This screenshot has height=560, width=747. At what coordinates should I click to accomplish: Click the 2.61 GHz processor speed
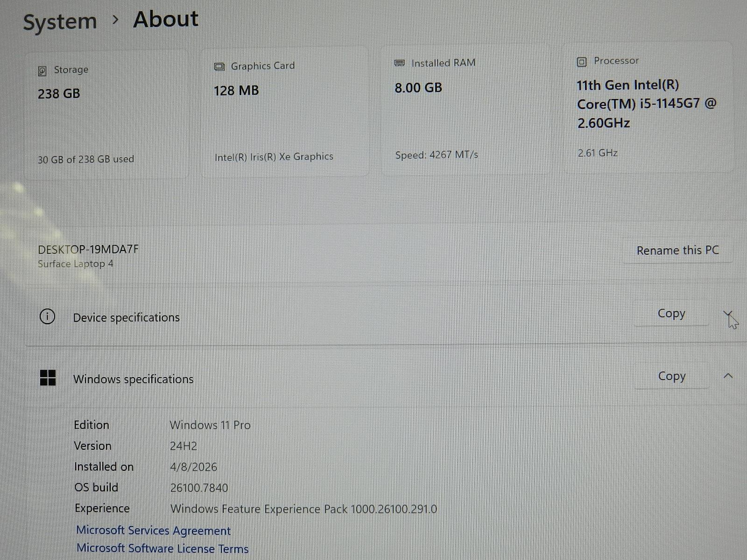tap(598, 153)
